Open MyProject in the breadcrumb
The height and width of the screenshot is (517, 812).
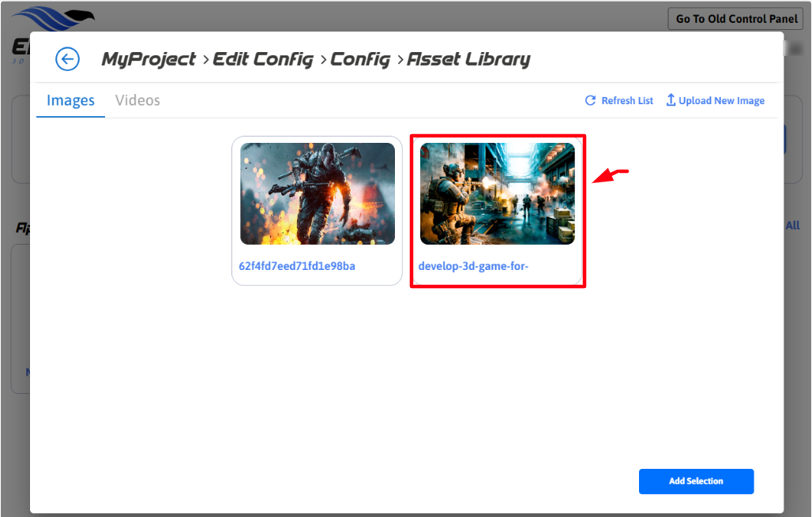[x=148, y=59]
